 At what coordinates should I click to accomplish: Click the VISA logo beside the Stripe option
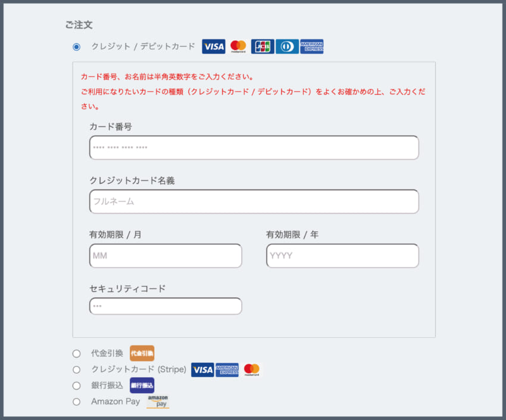[x=202, y=370]
